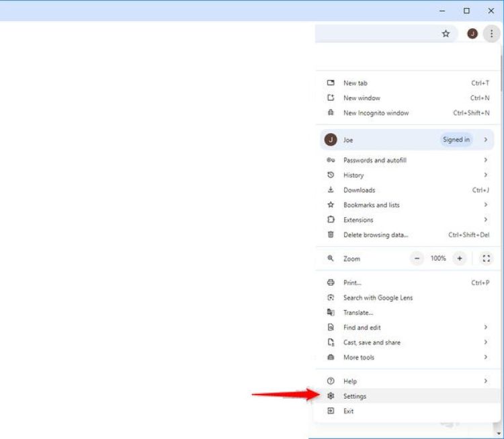Select Exit to quit Chrome
The image size is (504, 439).
(348, 411)
